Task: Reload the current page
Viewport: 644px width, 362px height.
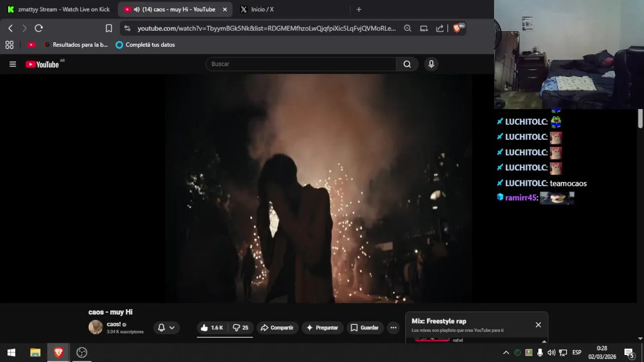Action: click(39, 29)
